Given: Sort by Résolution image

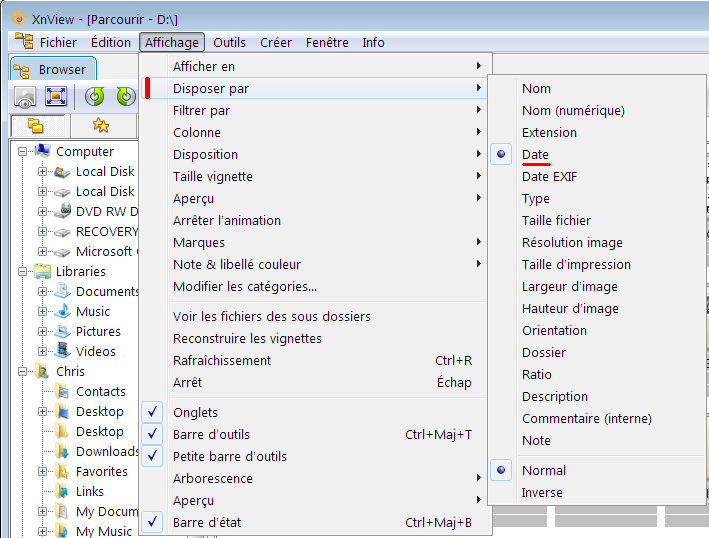Looking at the screenshot, I should click(x=597, y=242).
